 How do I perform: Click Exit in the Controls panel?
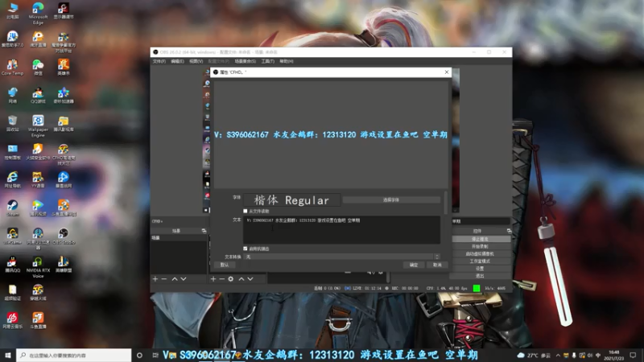[x=480, y=276]
